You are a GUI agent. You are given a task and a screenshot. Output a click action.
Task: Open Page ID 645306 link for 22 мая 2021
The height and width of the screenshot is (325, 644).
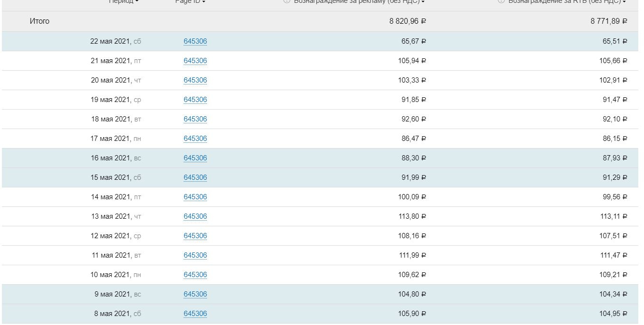[195, 41]
